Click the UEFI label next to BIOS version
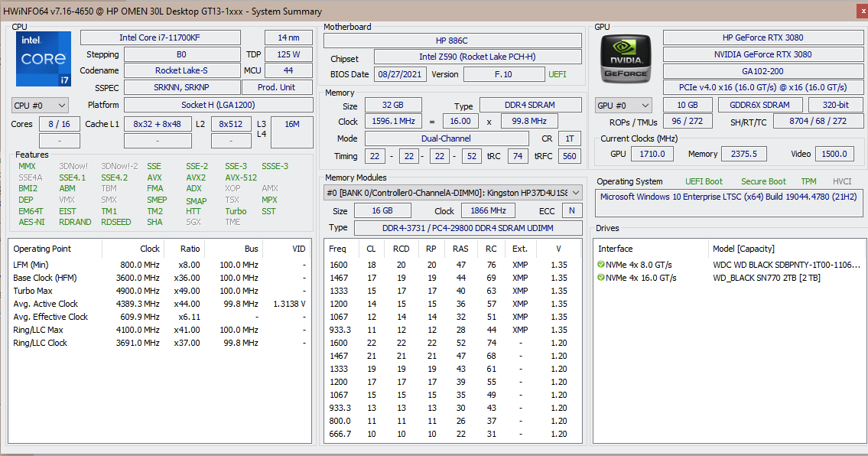The width and height of the screenshot is (868, 456). 558,74
